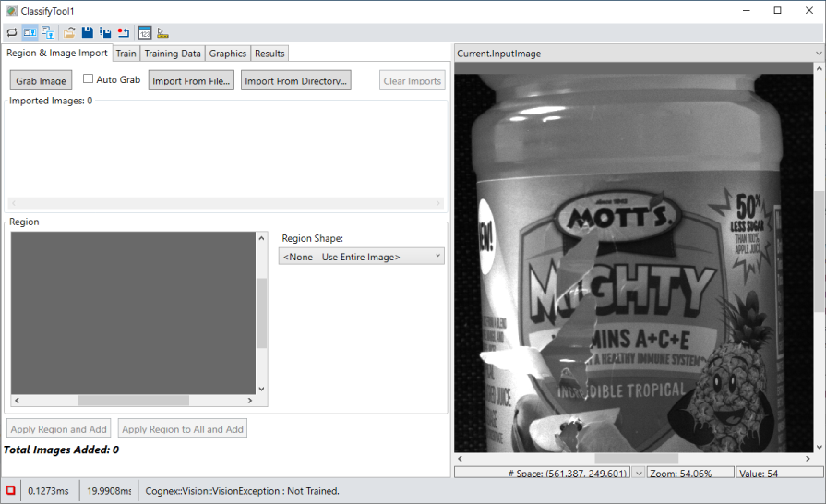Click the image viewer horizontal scrollbar thumb
The image size is (826, 504).
pyautogui.click(x=637, y=458)
